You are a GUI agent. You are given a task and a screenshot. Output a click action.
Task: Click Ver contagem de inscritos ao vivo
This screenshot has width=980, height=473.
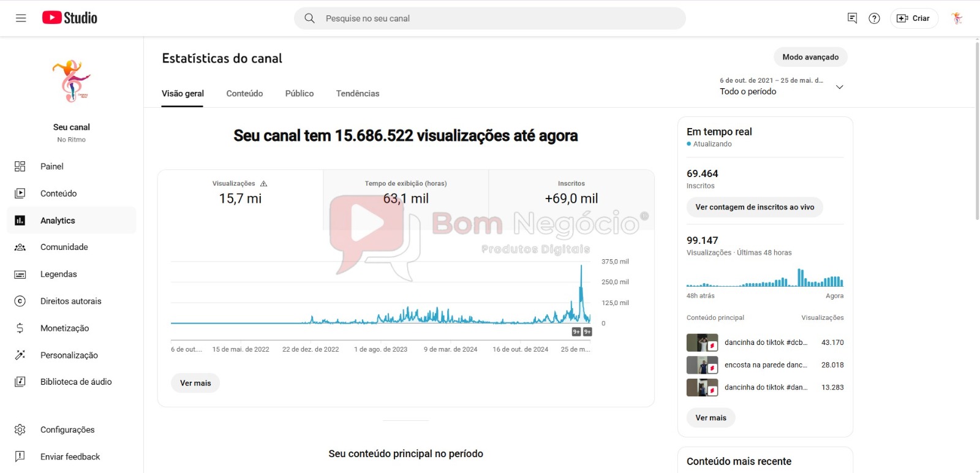755,207
